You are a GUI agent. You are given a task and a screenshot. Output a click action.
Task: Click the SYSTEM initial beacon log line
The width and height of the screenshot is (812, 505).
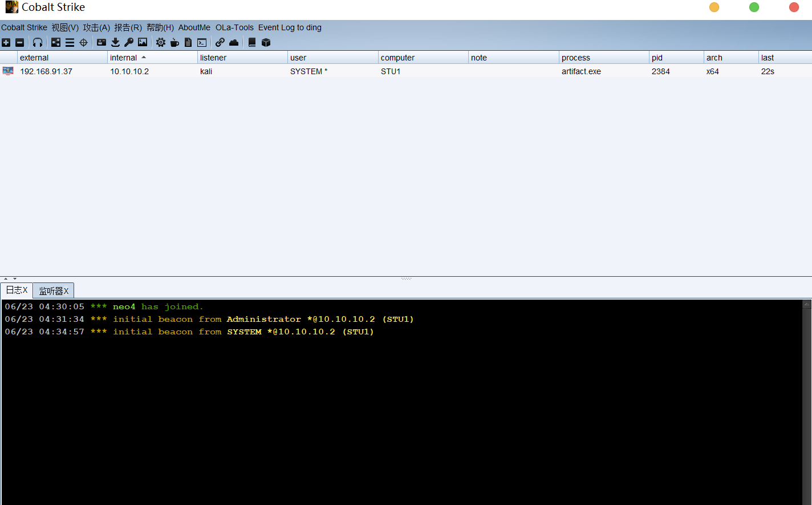189,332
